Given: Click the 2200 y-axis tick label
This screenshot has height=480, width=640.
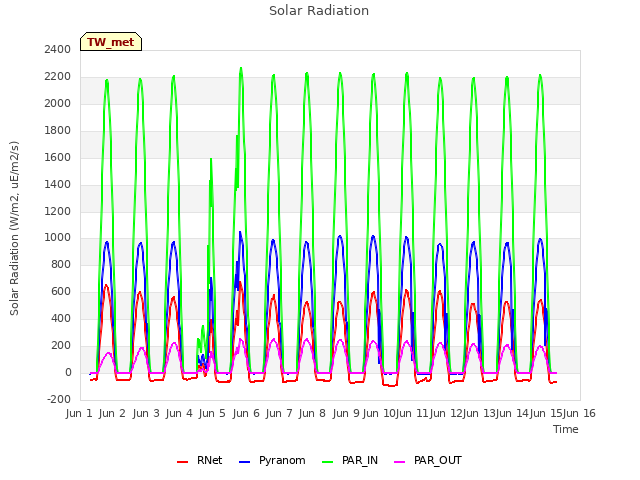Looking at the screenshot, I should tap(58, 77).
